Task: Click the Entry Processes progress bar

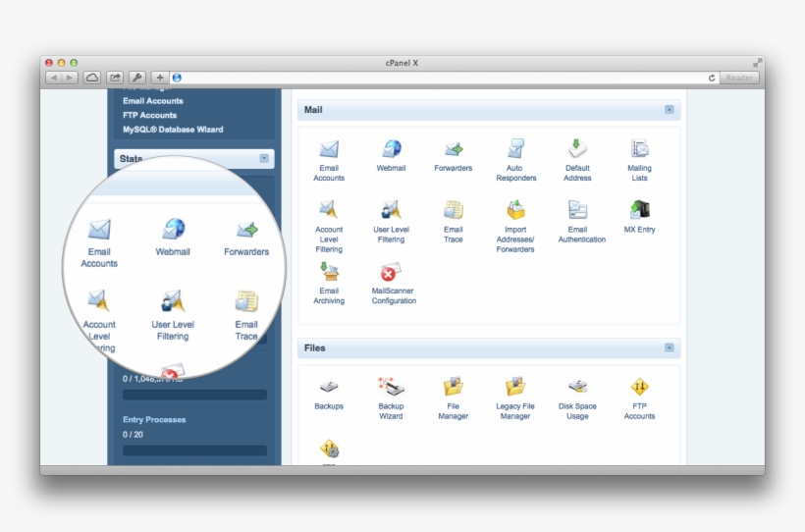Action: click(194, 451)
